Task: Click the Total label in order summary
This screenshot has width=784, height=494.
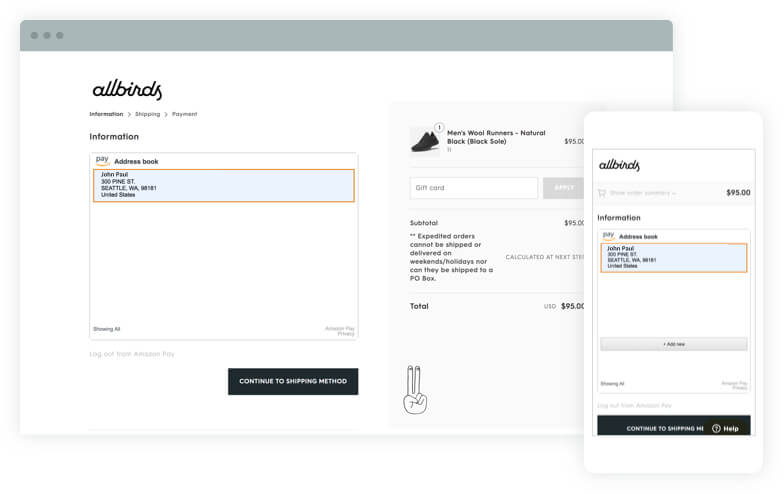Action: pos(419,306)
